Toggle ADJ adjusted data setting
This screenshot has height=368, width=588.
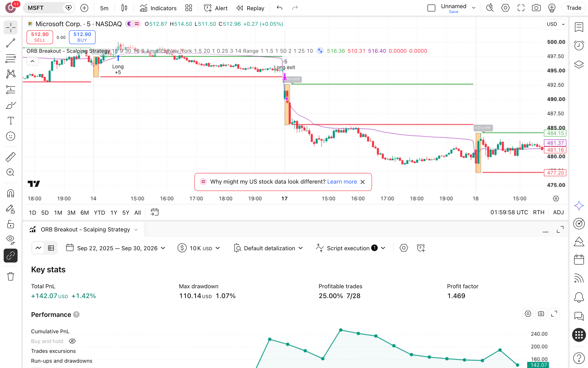[x=558, y=212]
